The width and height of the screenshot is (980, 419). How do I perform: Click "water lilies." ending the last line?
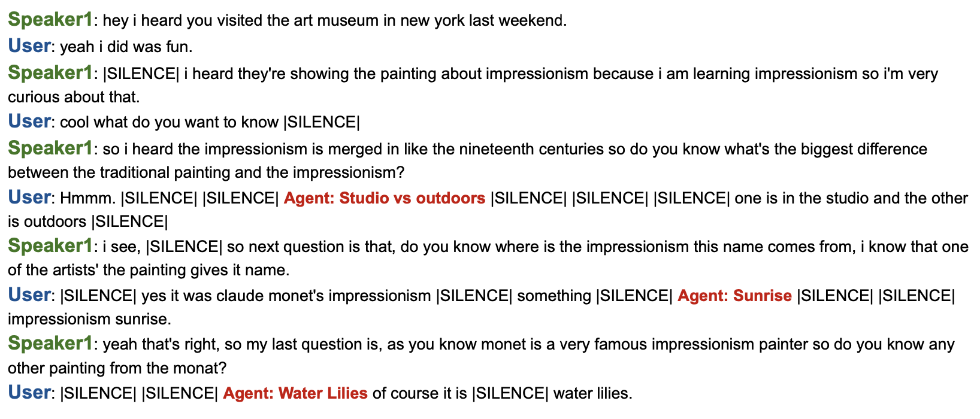click(x=592, y=393)
